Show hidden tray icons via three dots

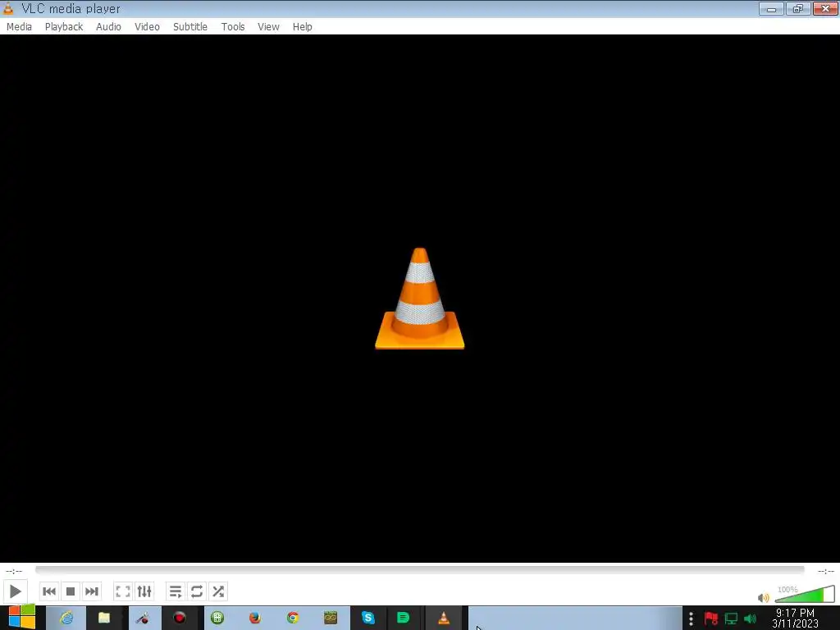coord(691,619)
